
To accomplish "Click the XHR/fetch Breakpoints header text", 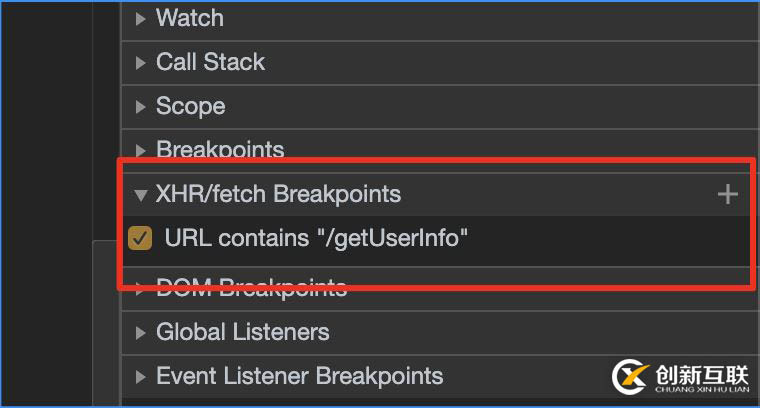I will point(278,194).
